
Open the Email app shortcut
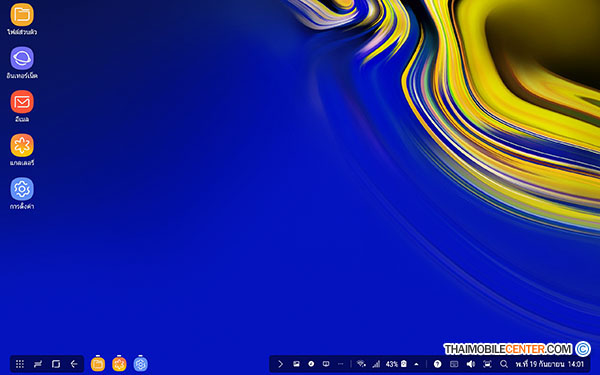(22, 102)
